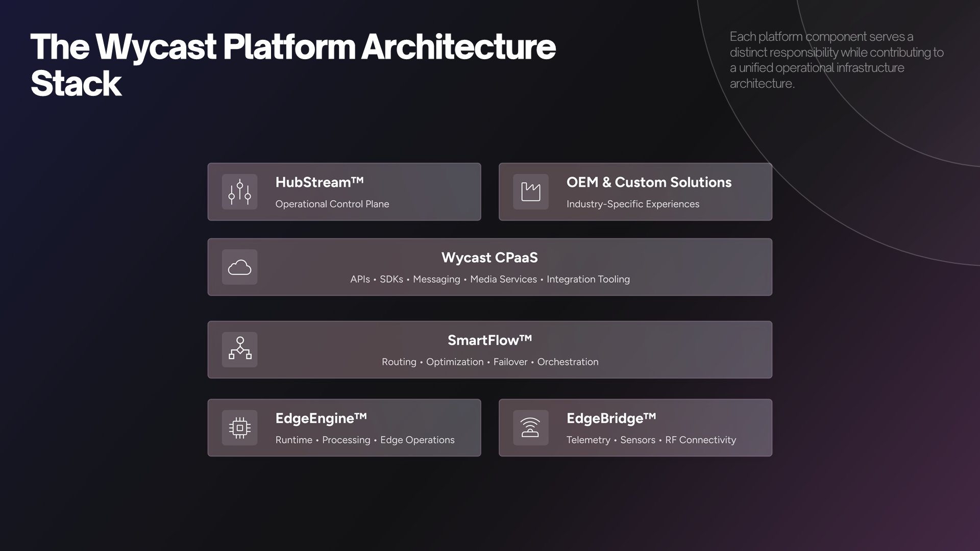
Task: Select the Industry-Specific Experiences text
Action: coord(633,204)
